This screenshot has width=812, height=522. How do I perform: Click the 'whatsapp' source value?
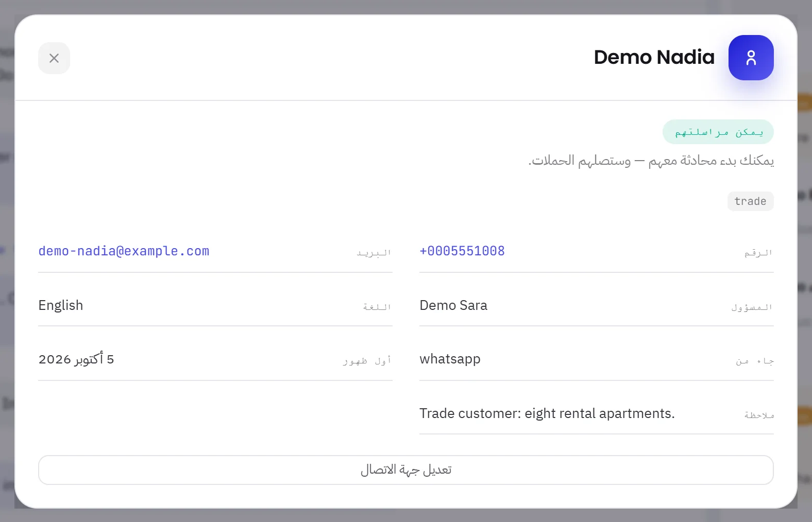coord(450,359)
